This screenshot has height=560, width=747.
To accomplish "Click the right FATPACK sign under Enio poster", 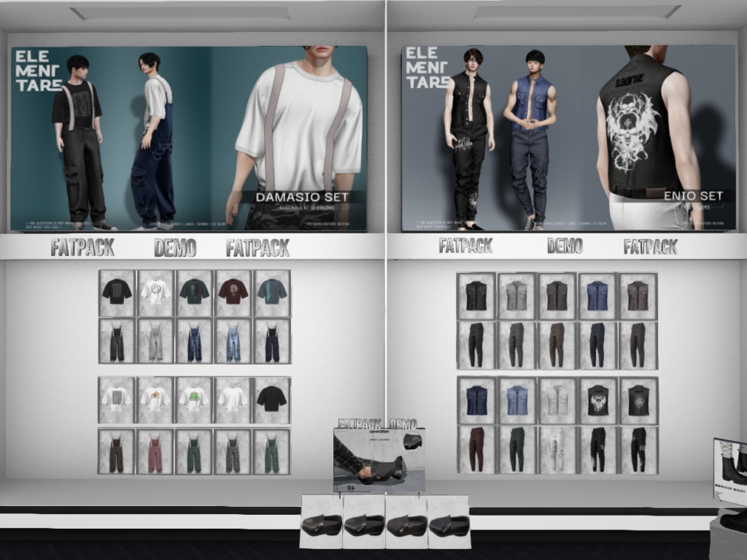I will [x=651, y=246].
